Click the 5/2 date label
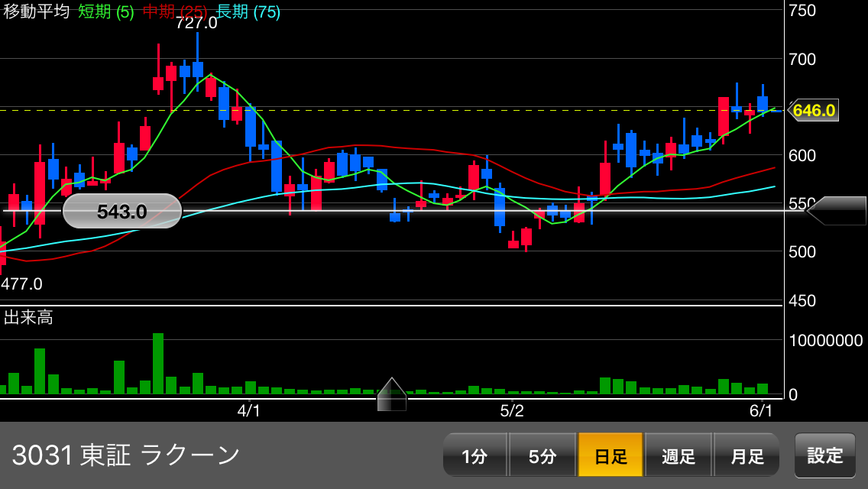868x489 pixels. pyautogui.click(x=512, y=411)
